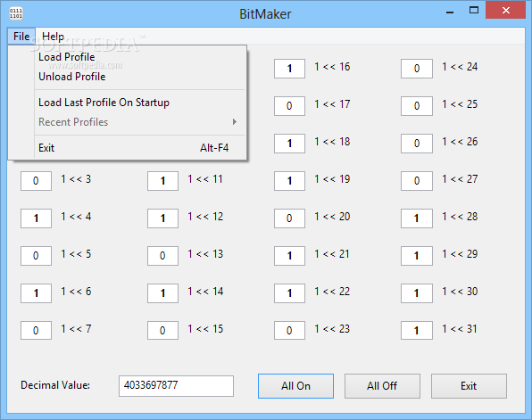Toggle the bit box for 1 << 31
The image size is (532, 420).
417,331
